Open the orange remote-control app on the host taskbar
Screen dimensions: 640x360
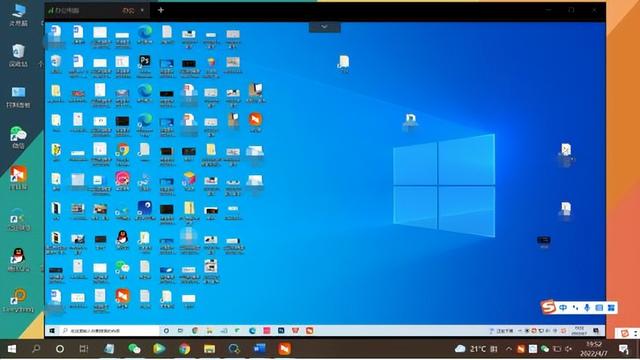click(x=284, y=349)
